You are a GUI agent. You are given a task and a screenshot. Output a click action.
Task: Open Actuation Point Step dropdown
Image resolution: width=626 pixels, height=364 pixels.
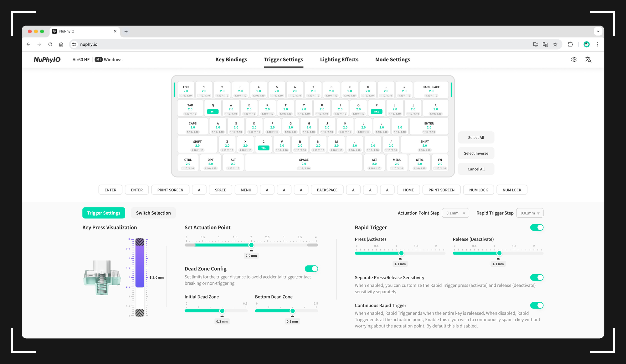455,213
